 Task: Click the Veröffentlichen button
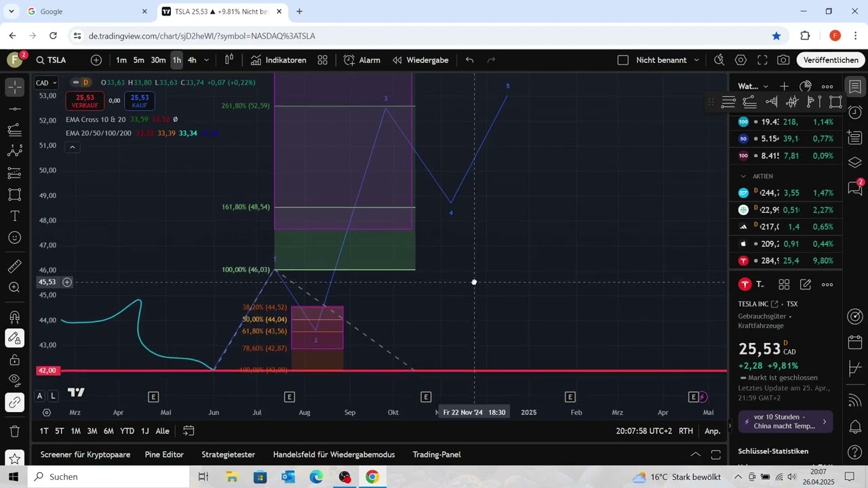tap(831, 60)
